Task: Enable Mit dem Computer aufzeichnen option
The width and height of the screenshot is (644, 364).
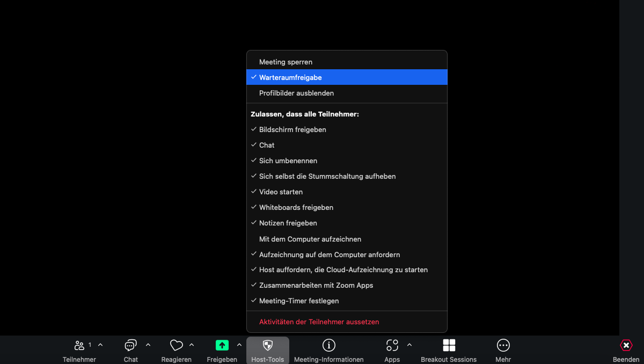Action: (x=310, y=239)
